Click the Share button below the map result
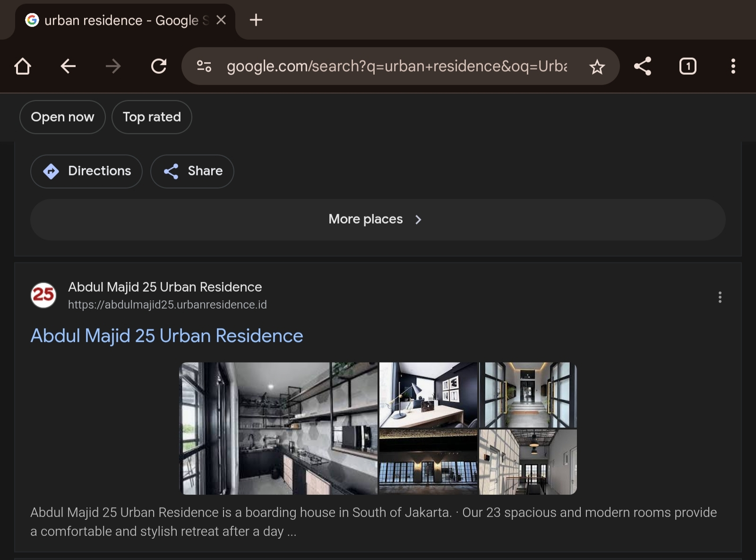The image size is (756, 560). [192, 171]
